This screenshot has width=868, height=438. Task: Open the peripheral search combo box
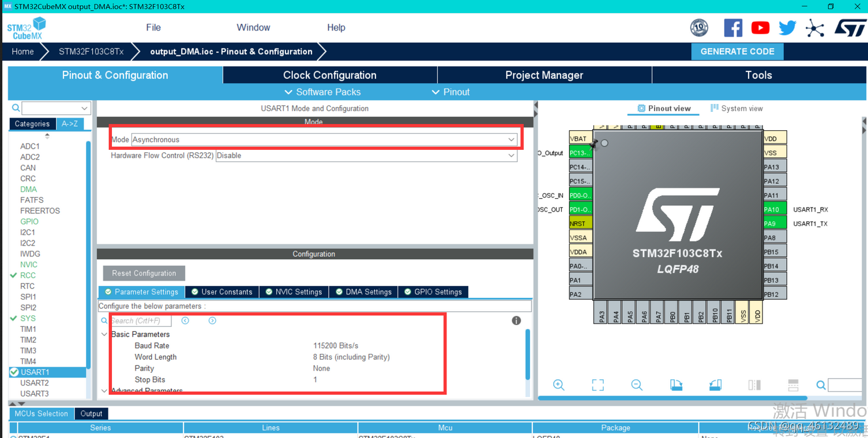pyautogui.click(x=55, y=108)
